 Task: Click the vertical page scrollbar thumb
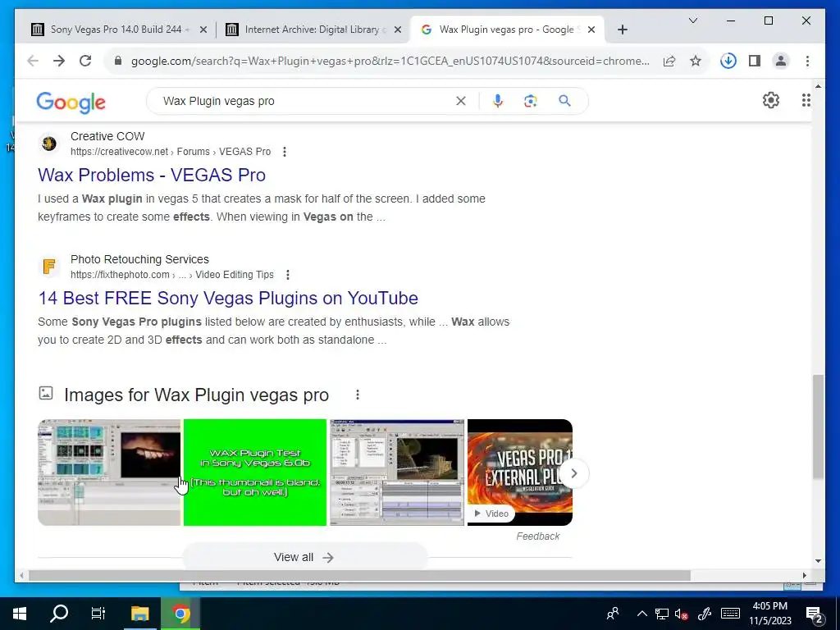point(818,427)
